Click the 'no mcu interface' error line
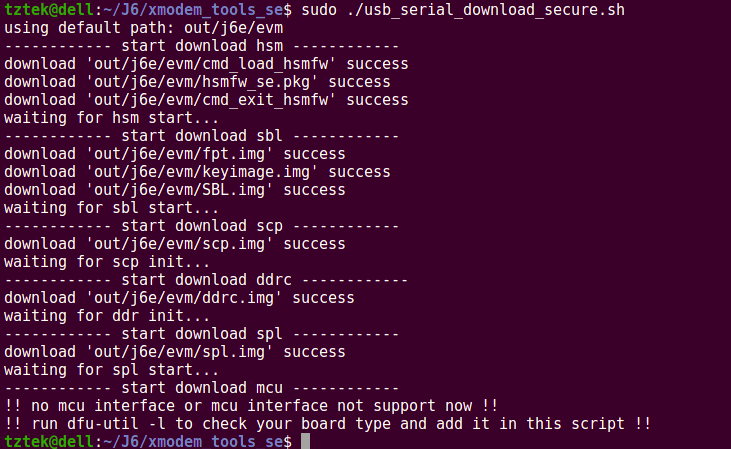The height and width of the screenshot is (449, 731). [x=251, y=406]
